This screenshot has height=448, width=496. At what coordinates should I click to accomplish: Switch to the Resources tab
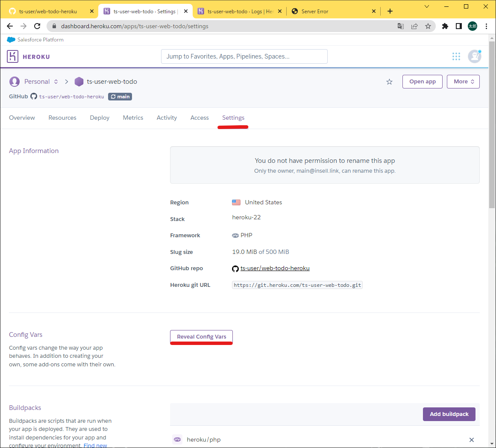click(x=62, y=118)
